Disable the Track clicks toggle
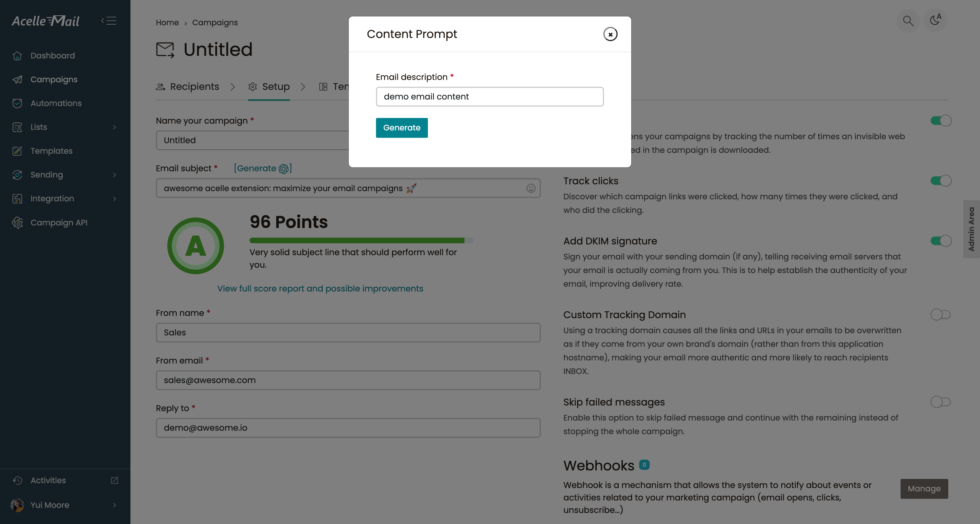Viewport: 980px width, 524px height. coord(940,181)
